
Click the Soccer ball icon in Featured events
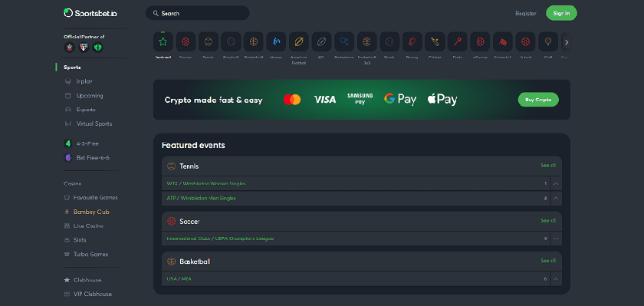click(171, 222)
